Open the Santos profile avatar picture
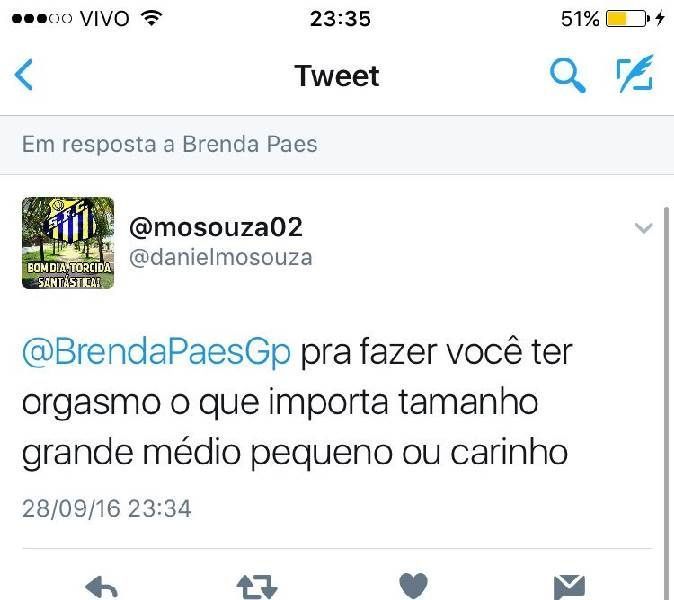Viewport: 674px width, 600px height. point(68,243)
